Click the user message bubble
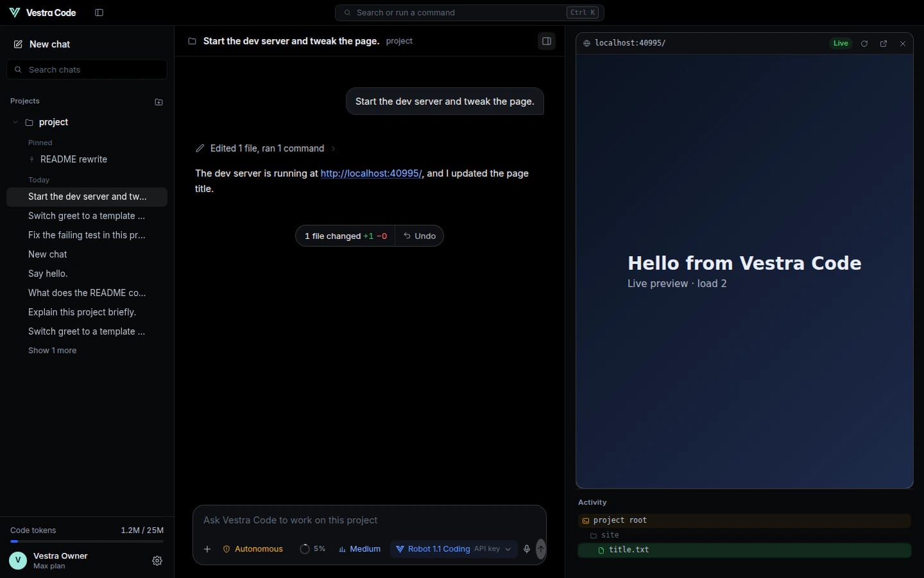The width and height of the screenshot is (924, 578). click(x=445, y=101)
